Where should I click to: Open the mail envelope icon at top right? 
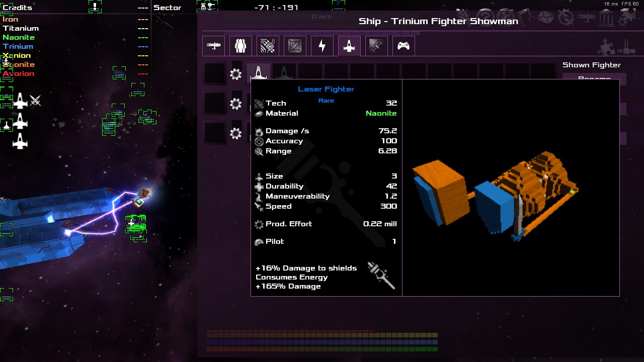pyautogui.click(x=546, y=18)
